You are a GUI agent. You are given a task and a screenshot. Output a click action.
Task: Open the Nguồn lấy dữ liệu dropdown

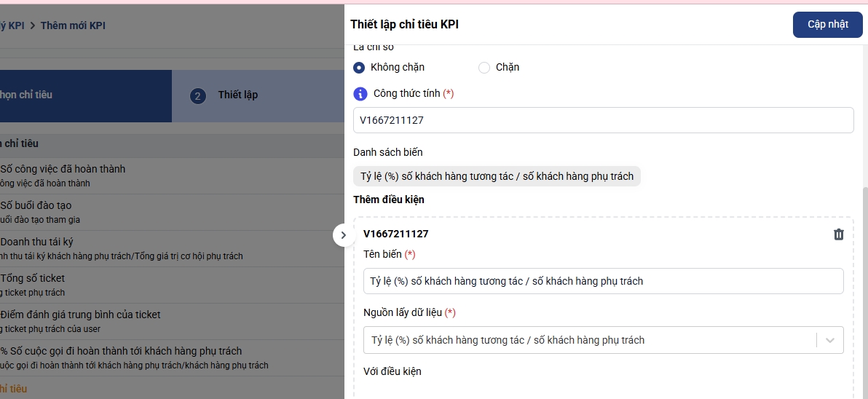590,340
